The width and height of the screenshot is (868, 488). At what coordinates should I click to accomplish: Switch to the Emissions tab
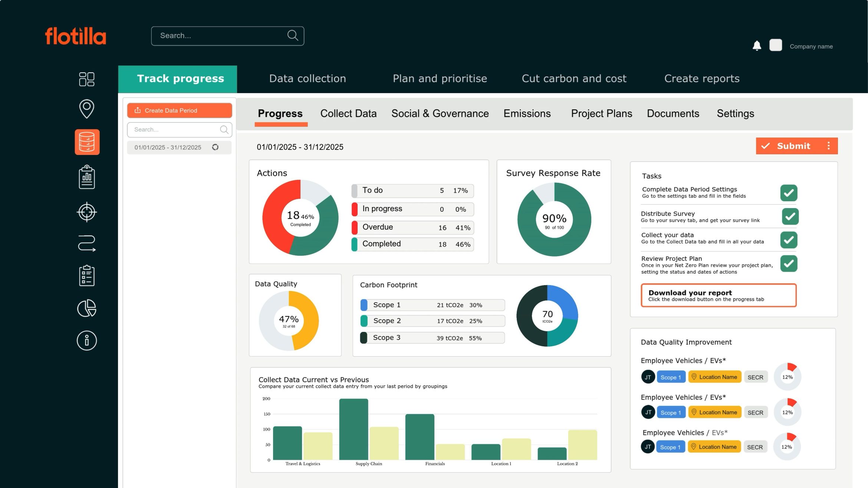point(527,113)
